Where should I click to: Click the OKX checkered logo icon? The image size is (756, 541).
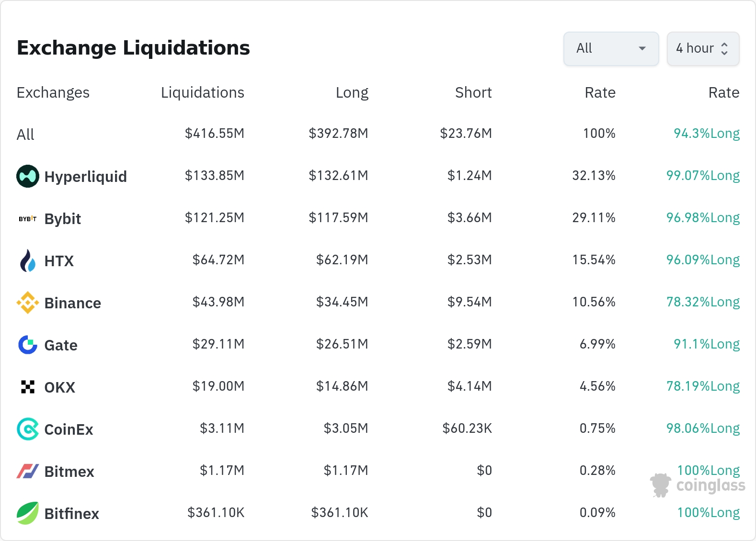tap(28, 387)
